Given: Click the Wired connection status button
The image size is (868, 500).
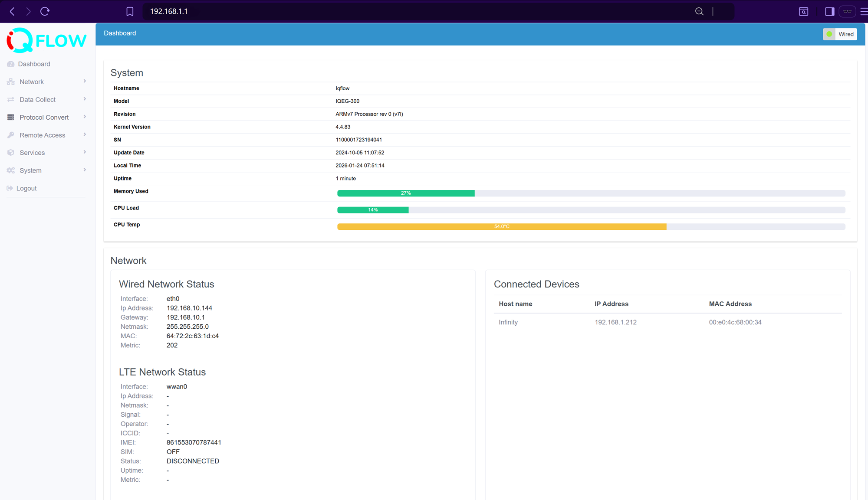Looking at the screenshot, I should pos(839,34).
